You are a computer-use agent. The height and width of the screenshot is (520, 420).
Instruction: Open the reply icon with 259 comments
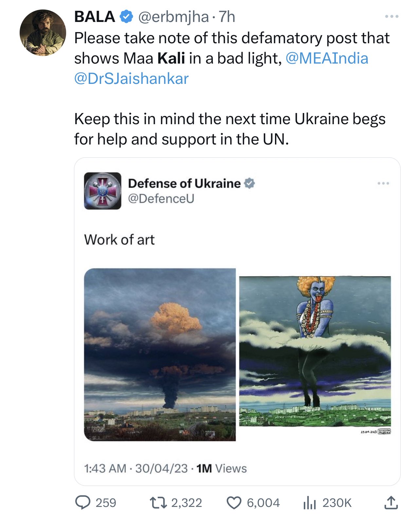[83, 502]
